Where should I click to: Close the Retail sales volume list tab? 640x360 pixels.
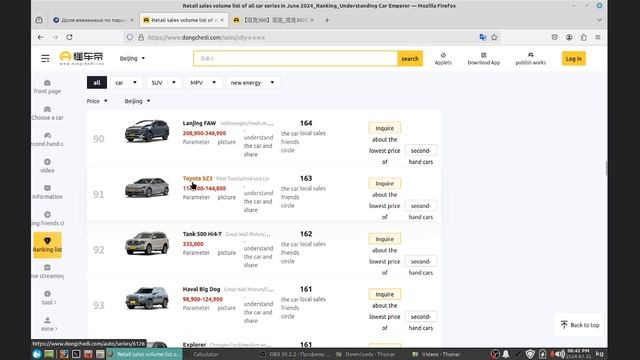point(222,20)
